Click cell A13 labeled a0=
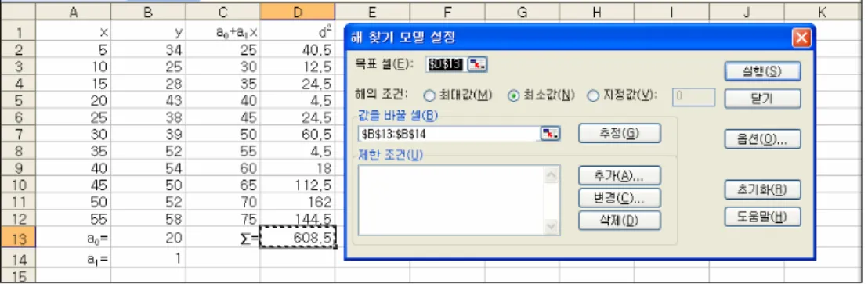 tap(73, 238)
